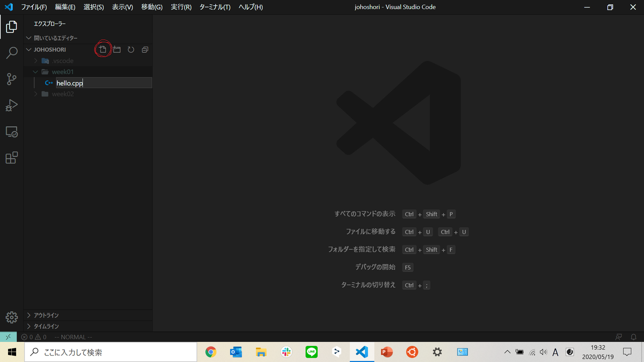Viewport: 644px width, 362px height.
Task: Open the Run and Debug view
Action: pos(12,105)
